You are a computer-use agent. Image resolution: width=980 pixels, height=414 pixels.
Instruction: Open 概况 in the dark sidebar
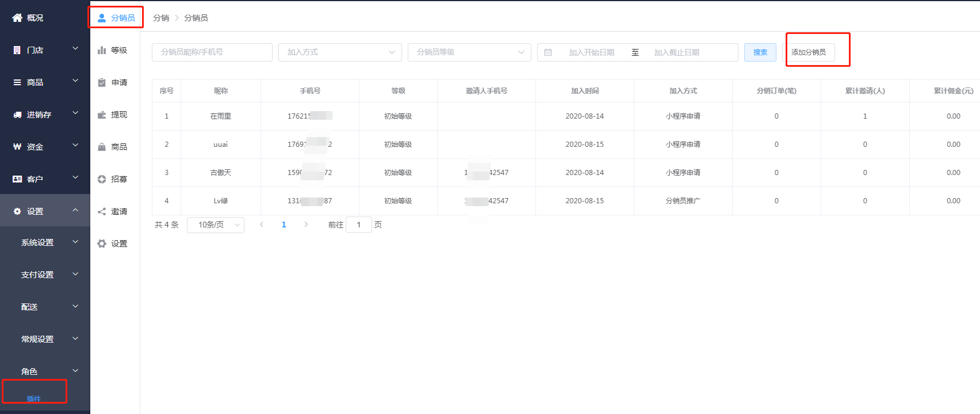pyautogui.click(x=35, y=18)
